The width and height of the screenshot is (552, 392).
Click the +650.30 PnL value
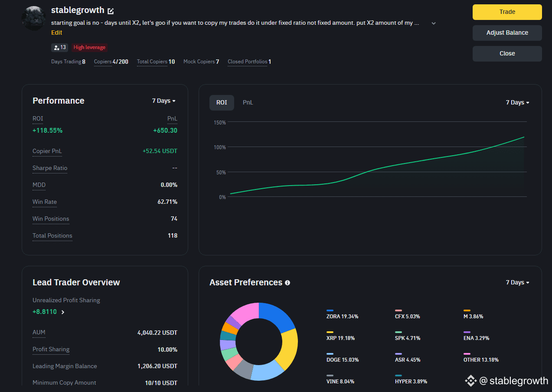(165, 131)
